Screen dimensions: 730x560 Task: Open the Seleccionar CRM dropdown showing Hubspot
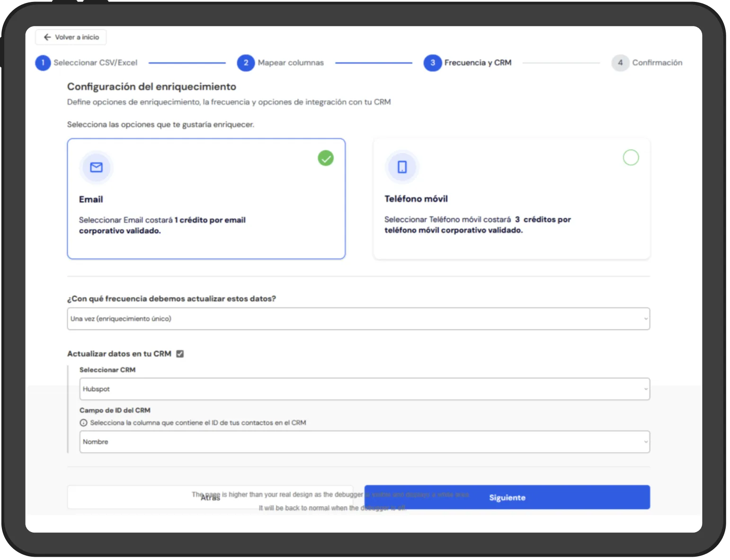click(365, 389)
